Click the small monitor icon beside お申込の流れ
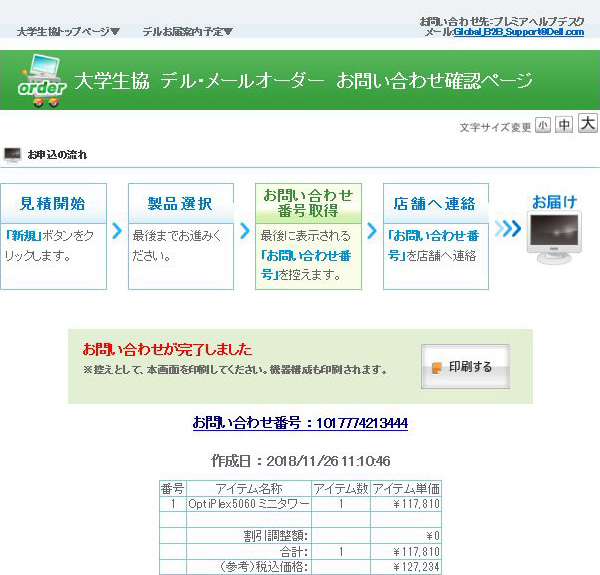Viewport: 600px width, 575px height. click(x=12, y=155)
